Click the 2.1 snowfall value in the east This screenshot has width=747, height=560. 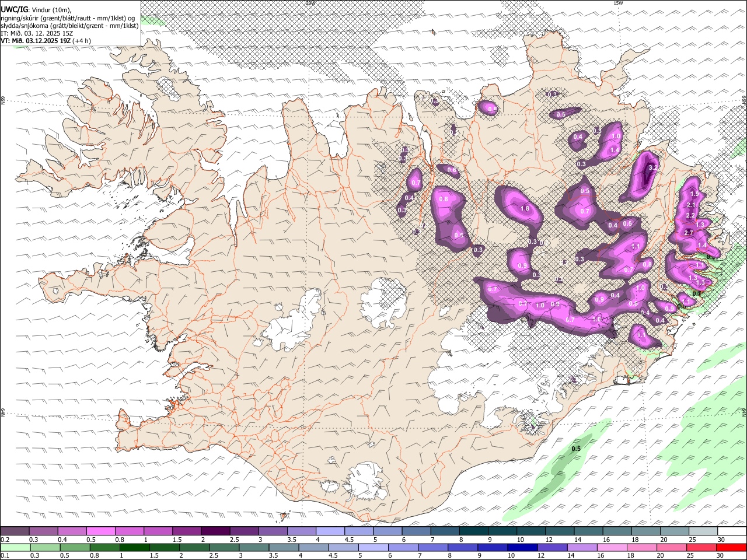(692, 205)
